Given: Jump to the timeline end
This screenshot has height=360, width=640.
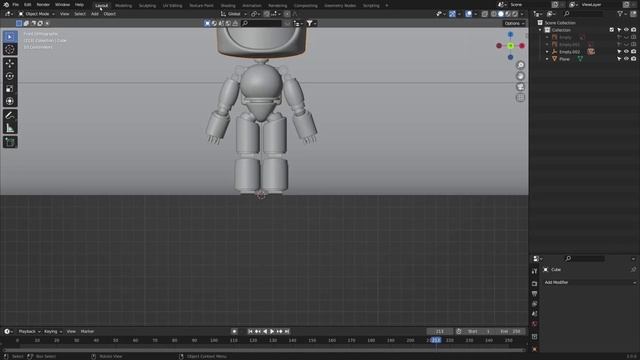Looking at the screenshot, I should (x=287, y=331).
